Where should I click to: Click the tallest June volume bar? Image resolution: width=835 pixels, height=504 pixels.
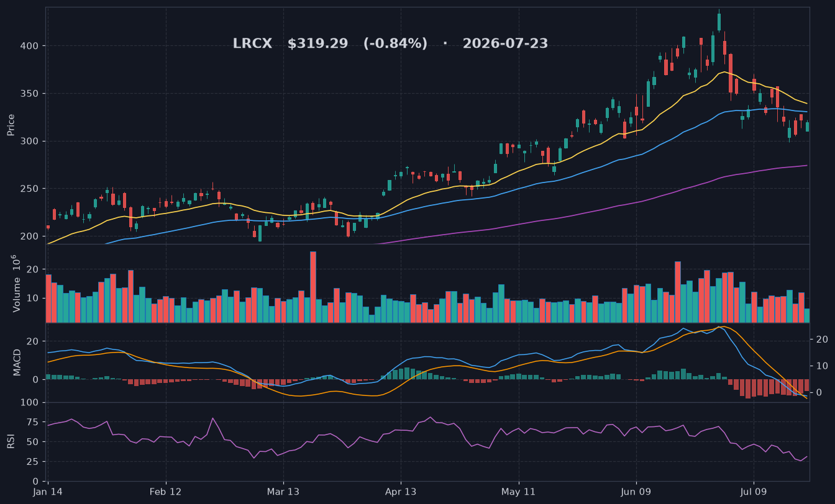pyautogui.click(x=678, y=292)
